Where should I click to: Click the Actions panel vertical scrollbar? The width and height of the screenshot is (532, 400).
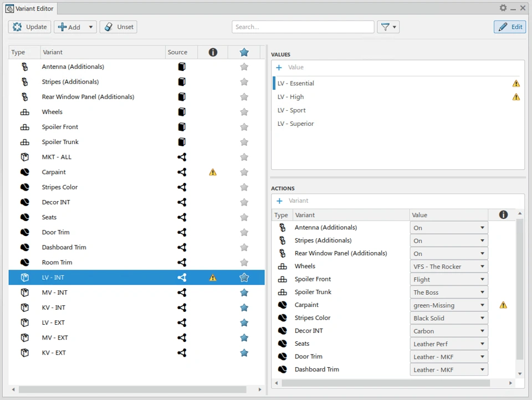[519, 288]
